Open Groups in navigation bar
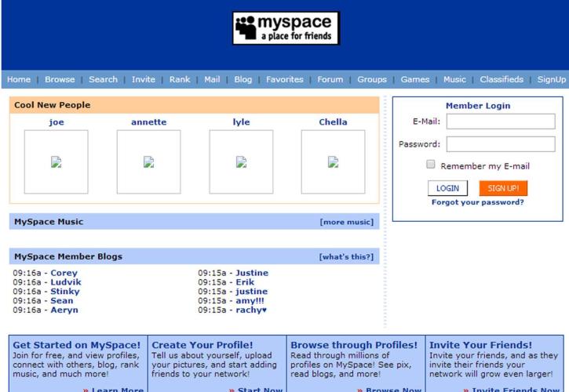This screenshot has height=392, width=569. click(372, 79)
